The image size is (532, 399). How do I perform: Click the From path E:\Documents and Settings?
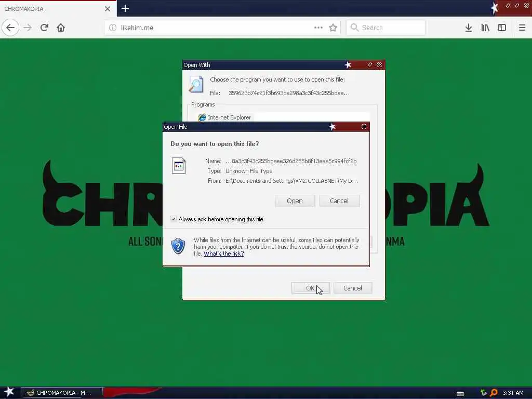291,181
